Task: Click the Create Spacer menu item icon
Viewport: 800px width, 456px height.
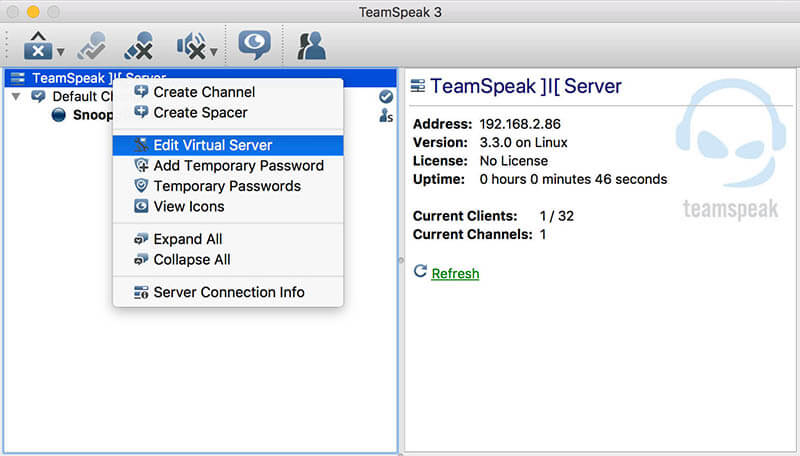Action: coord(141,112)
